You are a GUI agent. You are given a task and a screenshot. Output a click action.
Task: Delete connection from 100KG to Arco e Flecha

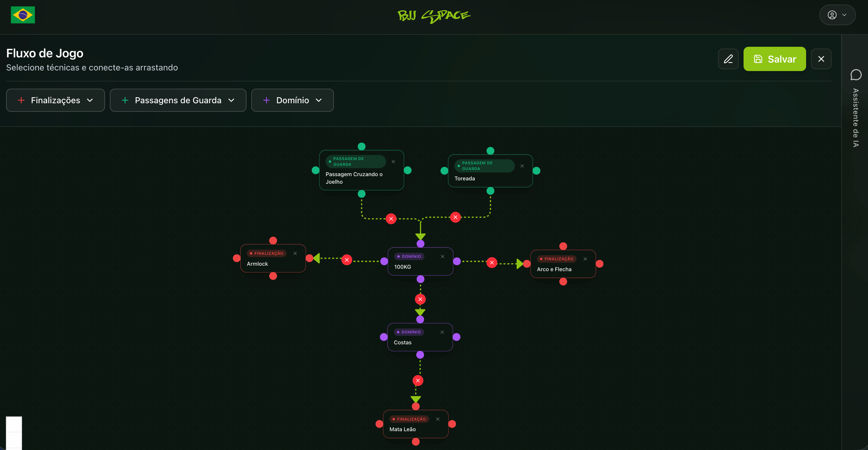point(492,263)
